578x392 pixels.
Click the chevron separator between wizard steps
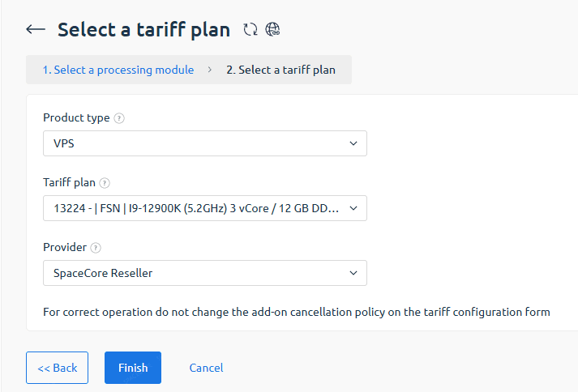(210, 70)
